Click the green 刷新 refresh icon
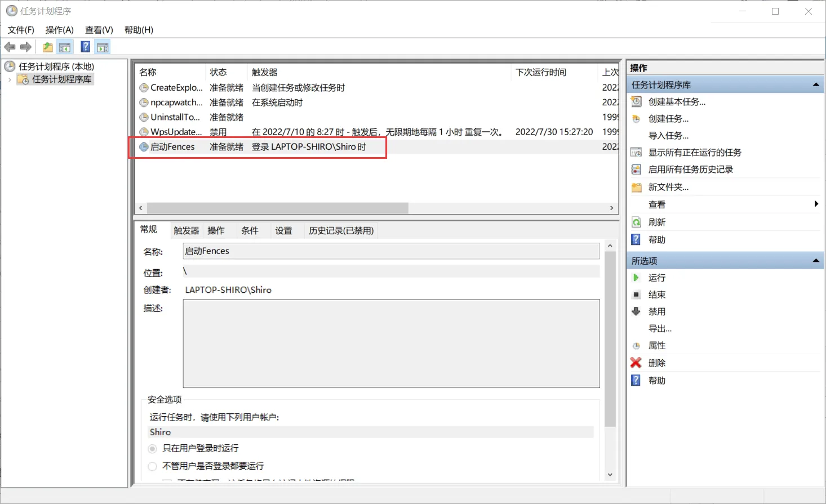This screenshot has height=504, width=826. coord(636,222)
